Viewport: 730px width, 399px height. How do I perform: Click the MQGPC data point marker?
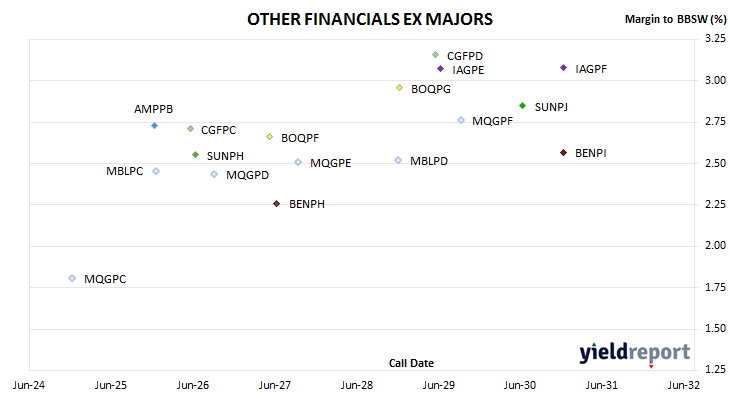(x=72, y=278)
